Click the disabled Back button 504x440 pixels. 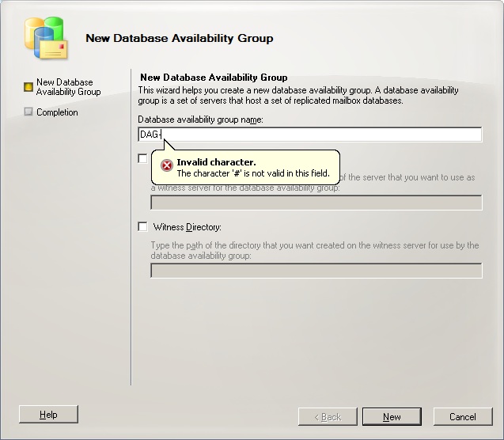click(328, 416)
